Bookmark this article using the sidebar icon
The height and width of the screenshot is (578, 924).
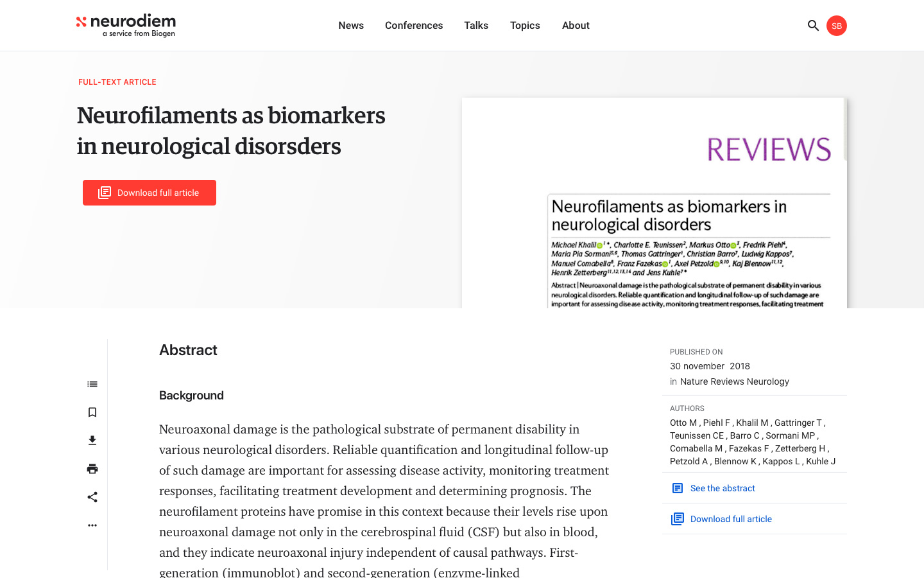(x=92, y=412)
